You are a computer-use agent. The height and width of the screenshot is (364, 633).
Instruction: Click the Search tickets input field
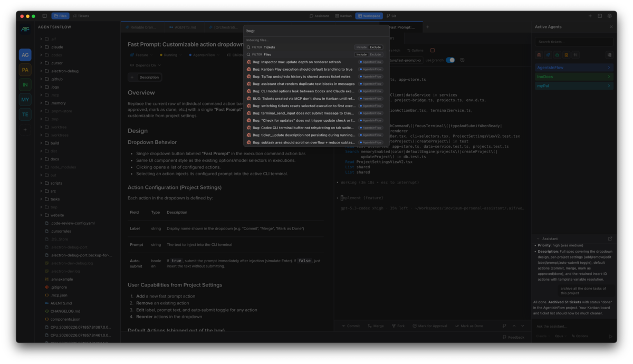pos(574,41)
